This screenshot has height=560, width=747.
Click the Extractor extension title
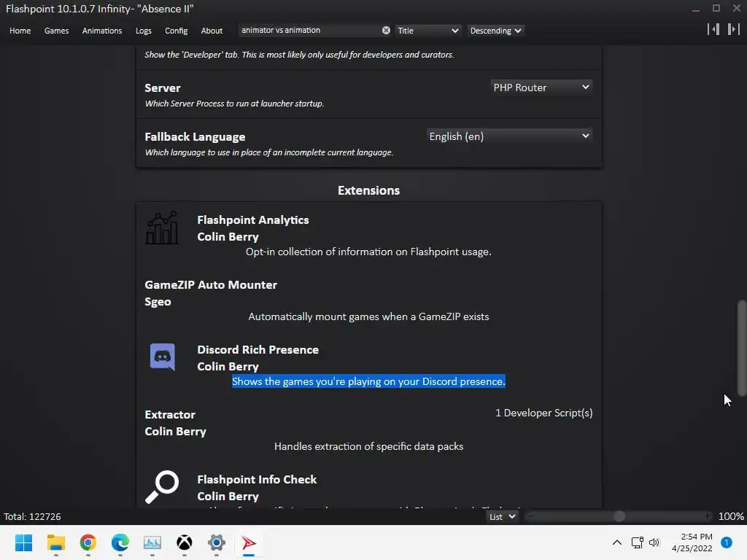click(x=170, y=415)
